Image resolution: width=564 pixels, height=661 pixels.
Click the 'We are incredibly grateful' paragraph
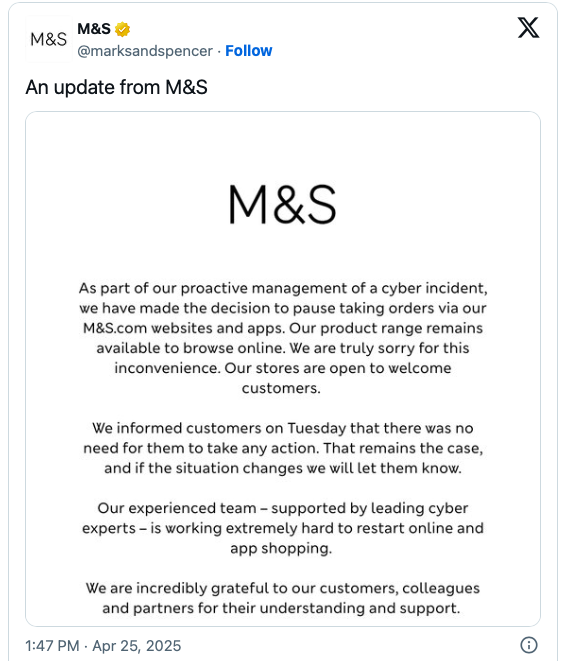tap(283, 598)
